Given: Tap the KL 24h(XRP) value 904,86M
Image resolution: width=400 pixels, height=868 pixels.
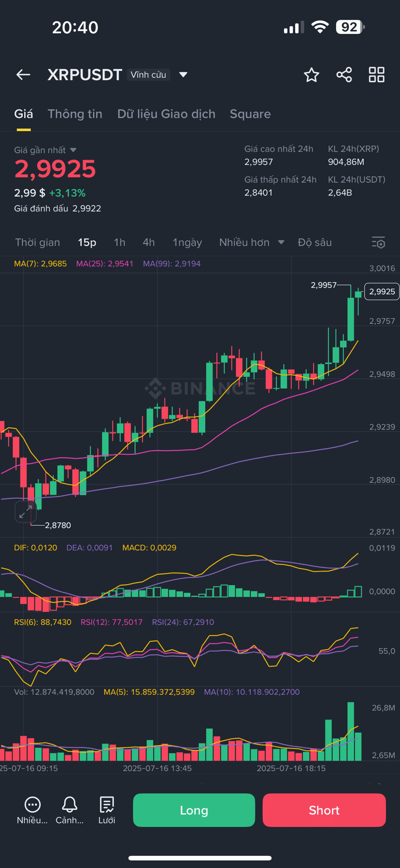Looking at the screenshot, I should pyautogui.click(x=346, y=162).
